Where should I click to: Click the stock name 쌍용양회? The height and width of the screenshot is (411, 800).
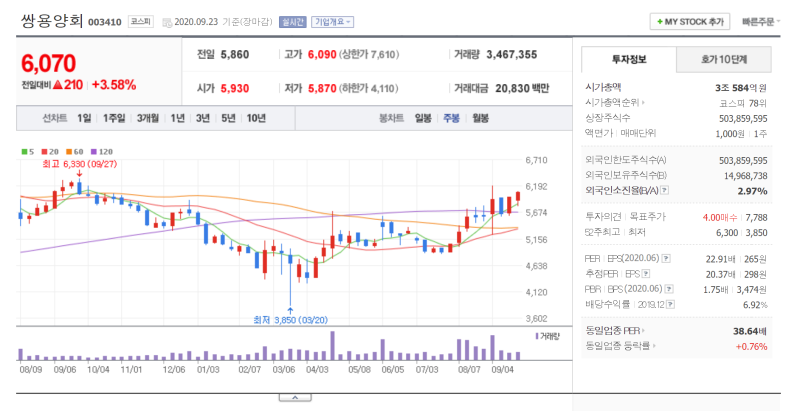click(52, 21)
